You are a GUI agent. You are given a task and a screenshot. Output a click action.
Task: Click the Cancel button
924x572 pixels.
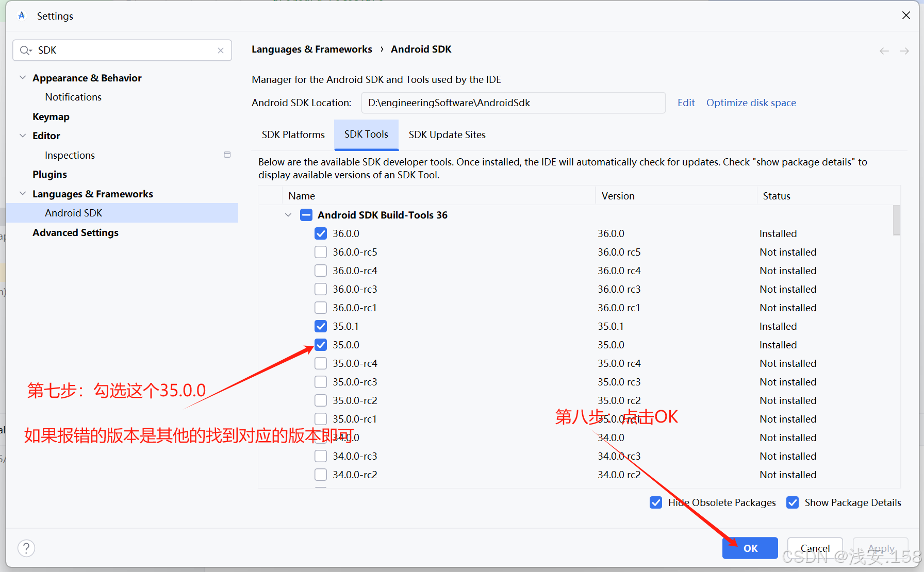[815, 548]
